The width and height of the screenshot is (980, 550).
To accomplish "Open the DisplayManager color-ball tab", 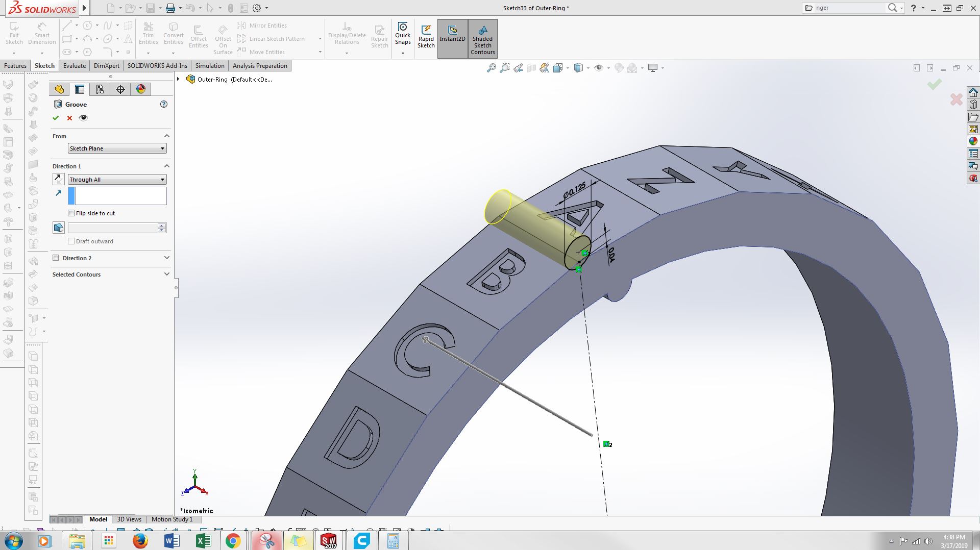I will click(x=141, y=89).
